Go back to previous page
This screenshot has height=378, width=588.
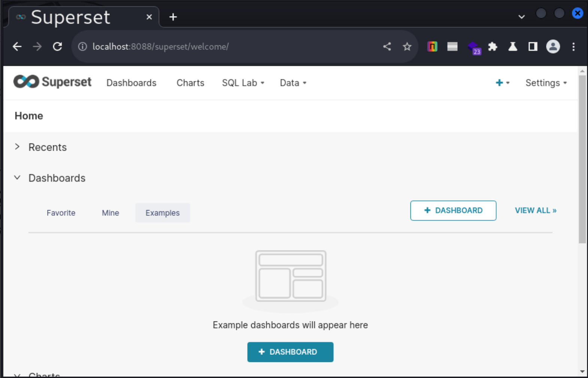coord(17,46)
